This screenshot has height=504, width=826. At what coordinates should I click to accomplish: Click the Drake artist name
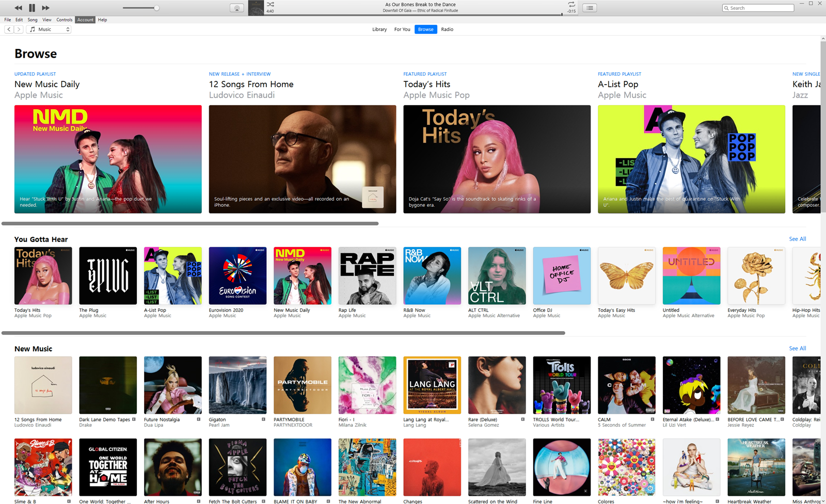coord(85,426)
